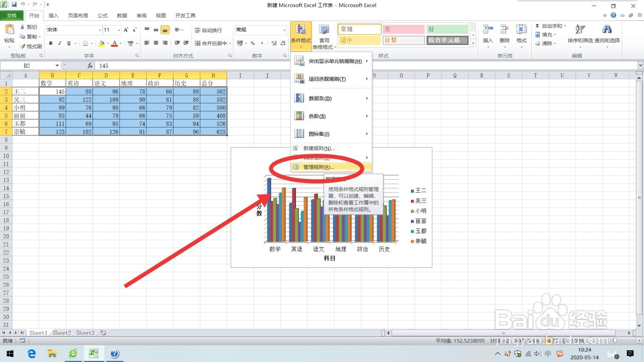Image resolution: width=644 pixels, height=362 pixels.
Task: Click the Insert cells (插入) icon
Action: 488,29
